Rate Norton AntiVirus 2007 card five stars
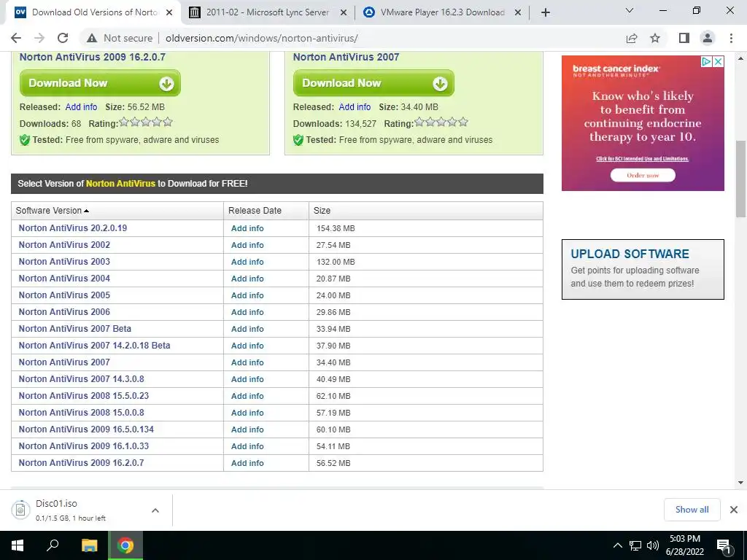 pos(463,122)
